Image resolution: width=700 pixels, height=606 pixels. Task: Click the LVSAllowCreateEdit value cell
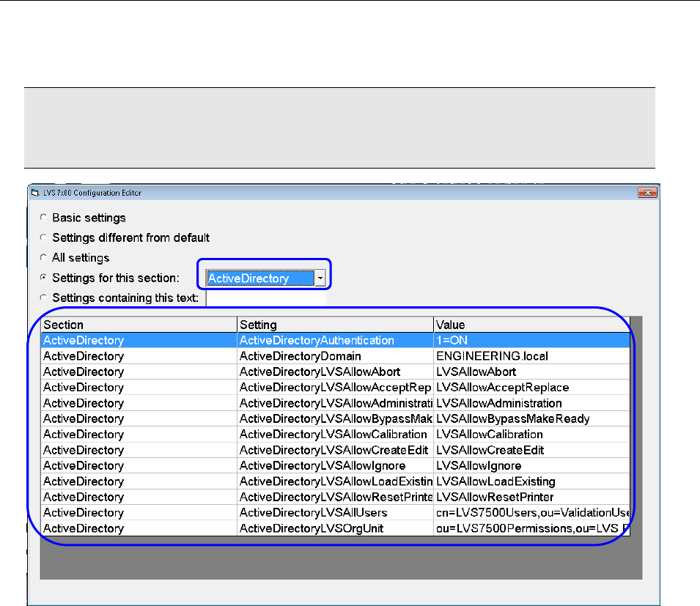(531, 450)
